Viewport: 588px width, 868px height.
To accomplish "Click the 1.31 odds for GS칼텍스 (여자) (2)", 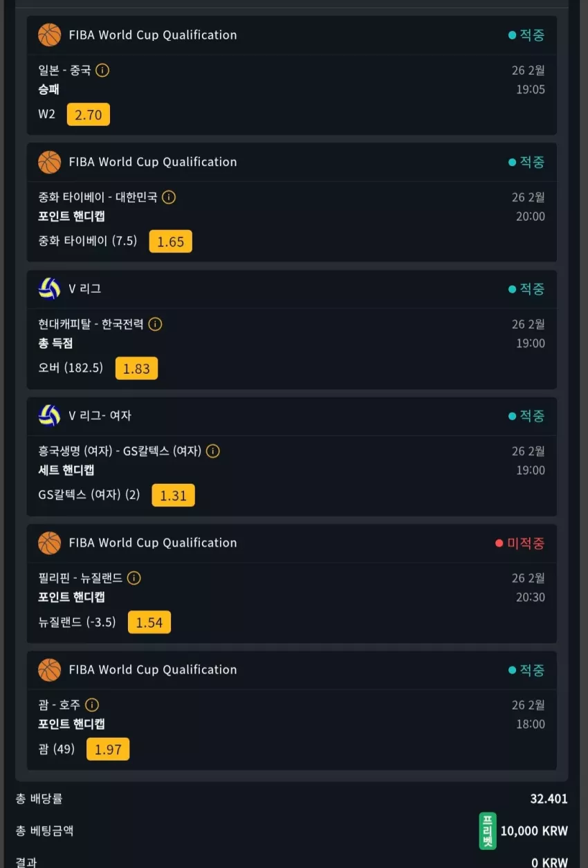I will 174,496.
